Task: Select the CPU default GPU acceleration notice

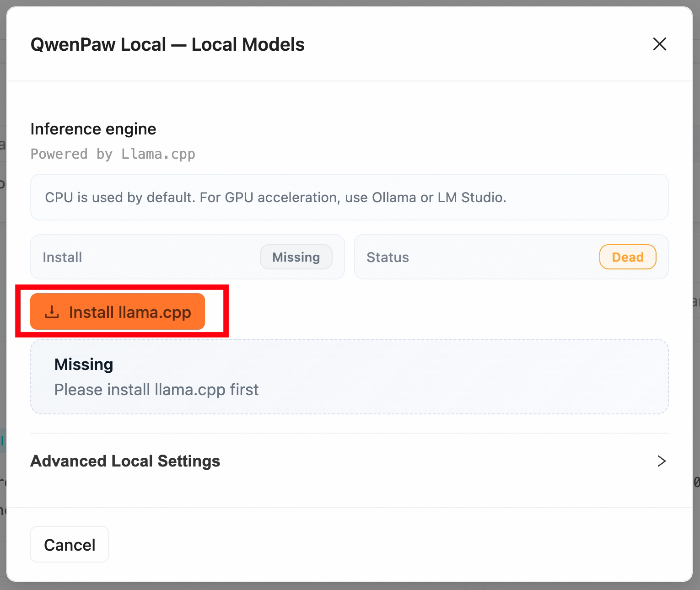Action: click(350, 197)
